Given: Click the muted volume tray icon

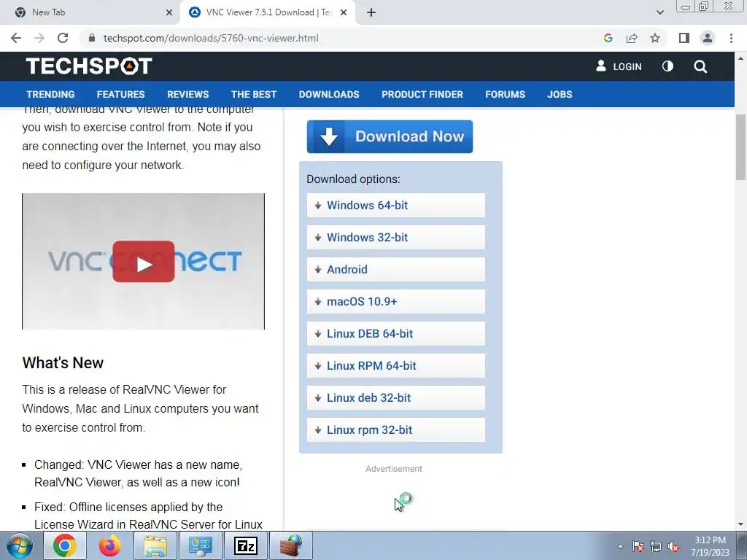Looking at the screenshot, I should click(x=673, y=546).
